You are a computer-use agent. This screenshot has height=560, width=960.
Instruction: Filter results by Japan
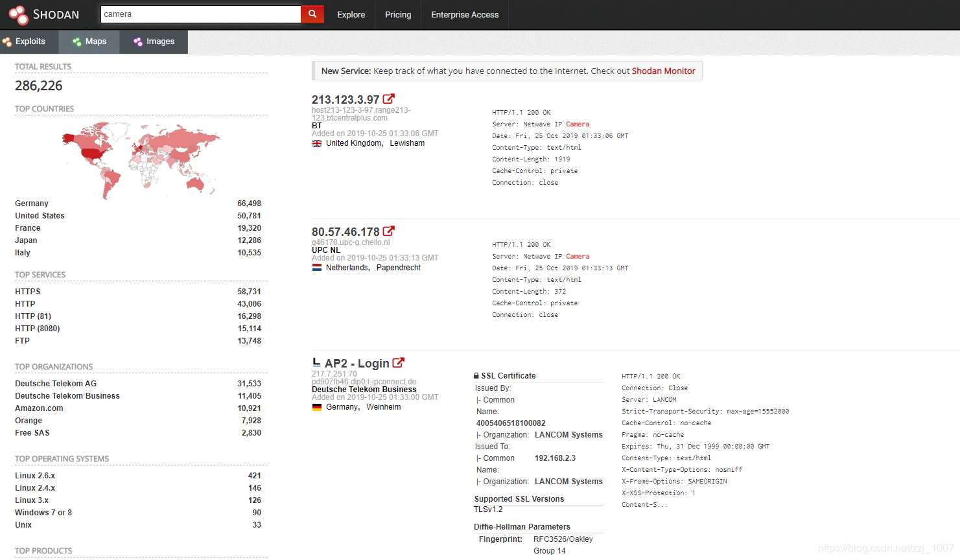26,240
